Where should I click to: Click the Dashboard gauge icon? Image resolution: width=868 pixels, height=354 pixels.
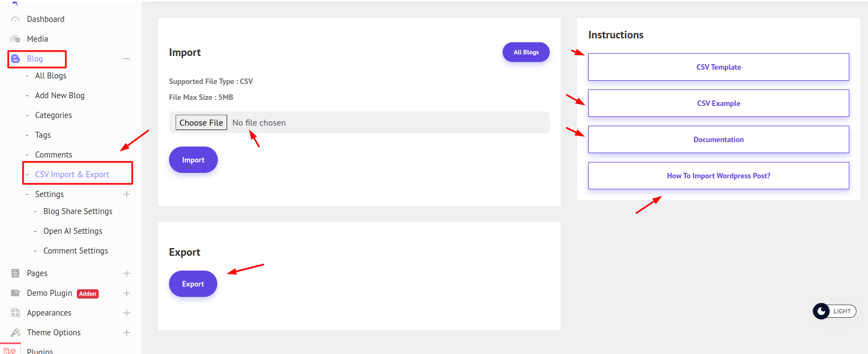click(15, 20)
